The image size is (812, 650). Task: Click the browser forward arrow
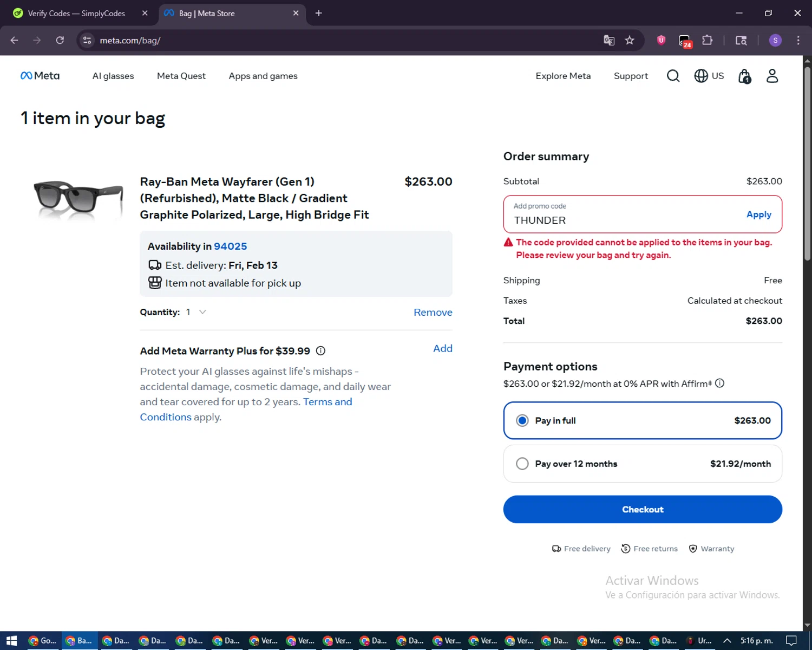[37, 40]
